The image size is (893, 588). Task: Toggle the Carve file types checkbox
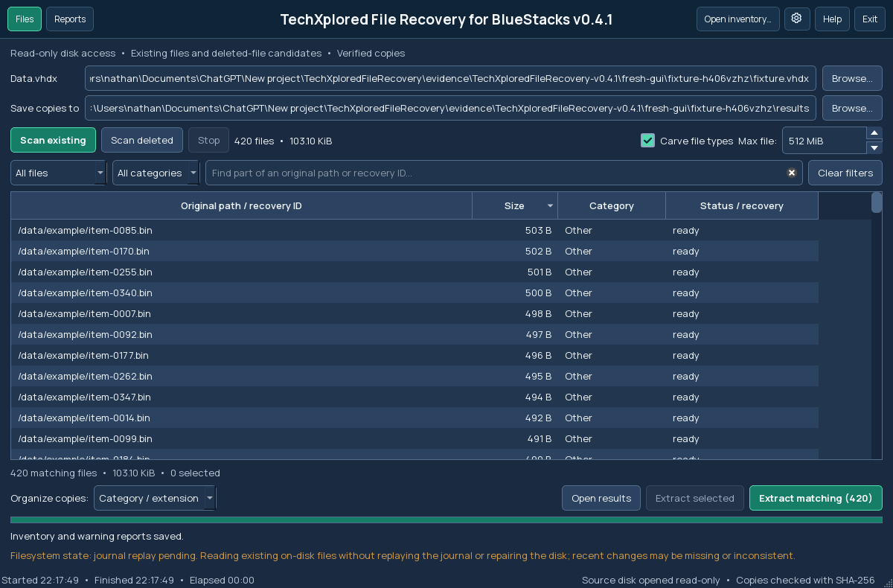point(647,141)
